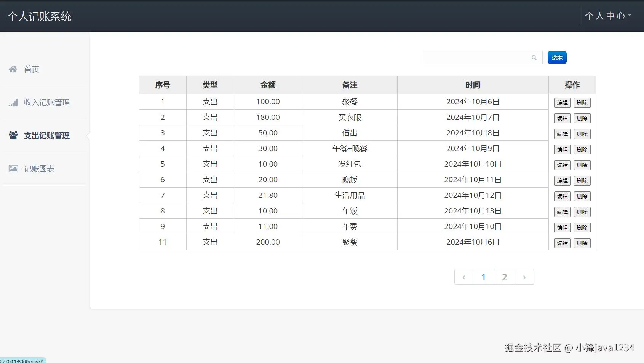
Task: Delete the 生活用品 record
Action: [x=582, y=196]
